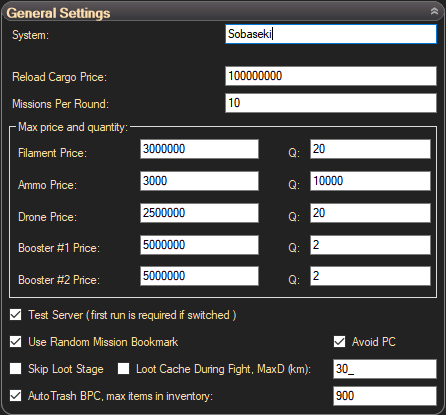Click the Filament Price input box

click(199, 149)
